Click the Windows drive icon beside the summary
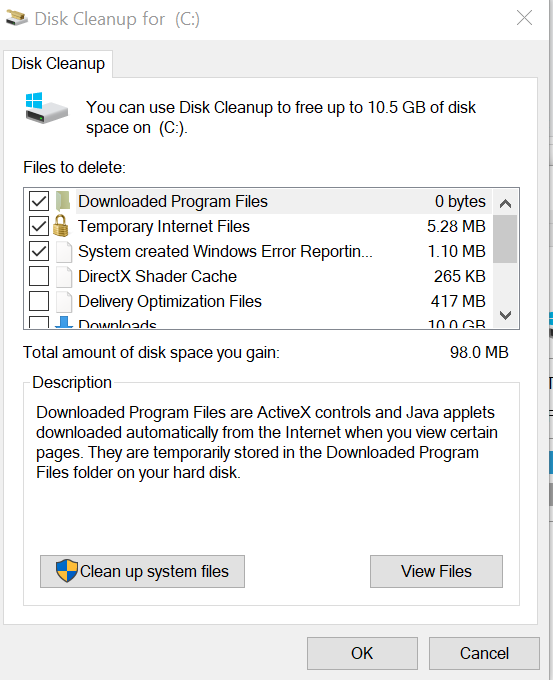Screen dimensions: 553x680 46,108
